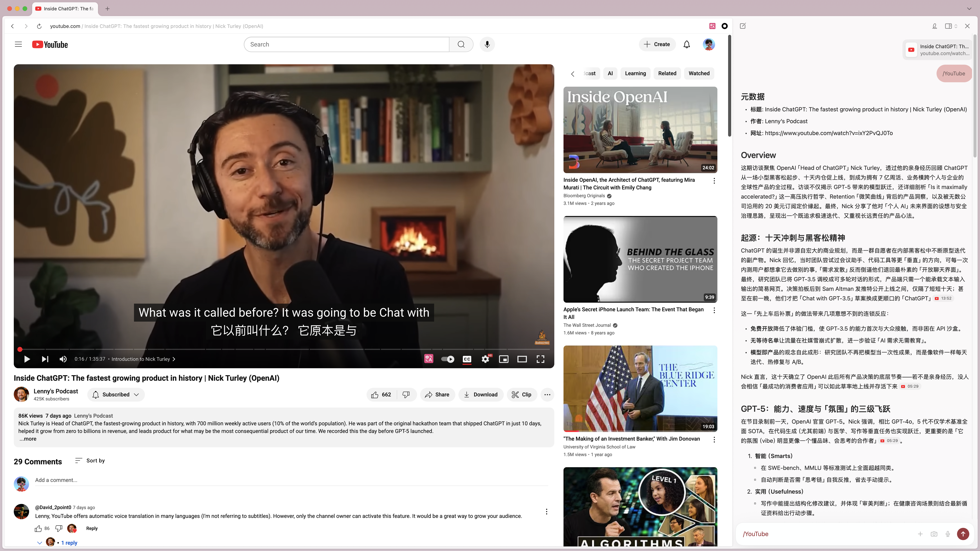This screenshot has height=551, width=980.
Task: Go forward in browser history
Action: pyautogui.click(x=26, y=26)
